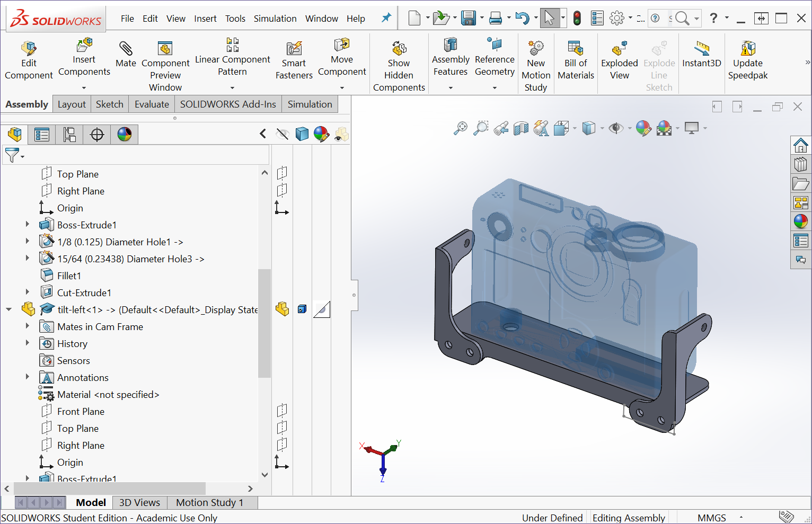Toggle the Section View tool
This screenshot has height=524, width=812.
pyautogui.click(x=521, y=128)
